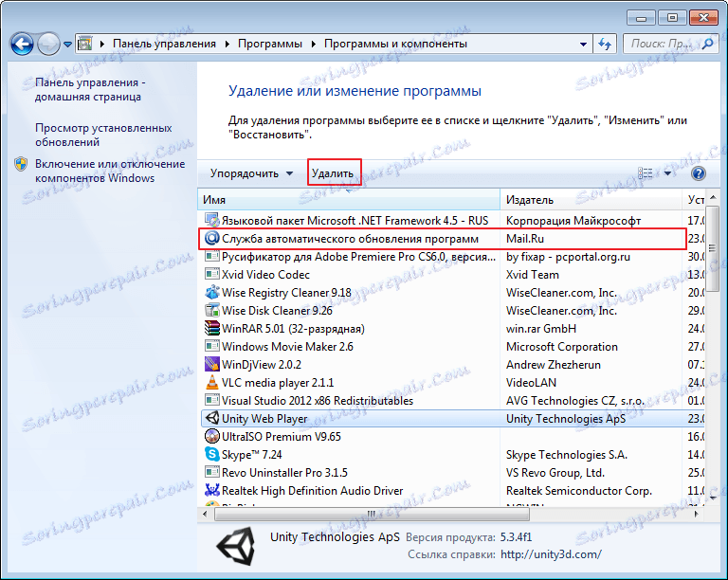Select Wise Registry Cleaner 9.18 icon
This screenshot has height=580, width=728.
coord(212,292)
